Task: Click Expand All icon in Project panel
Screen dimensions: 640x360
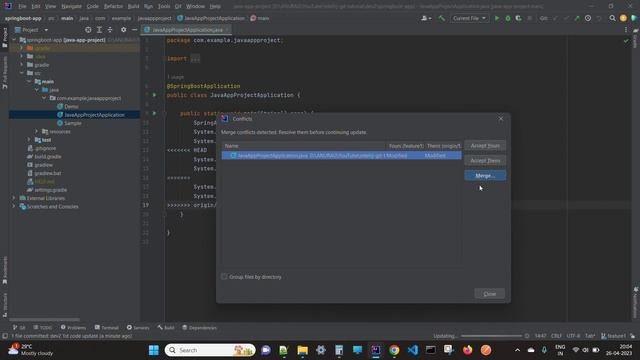Action: click(x=99, y=30)
